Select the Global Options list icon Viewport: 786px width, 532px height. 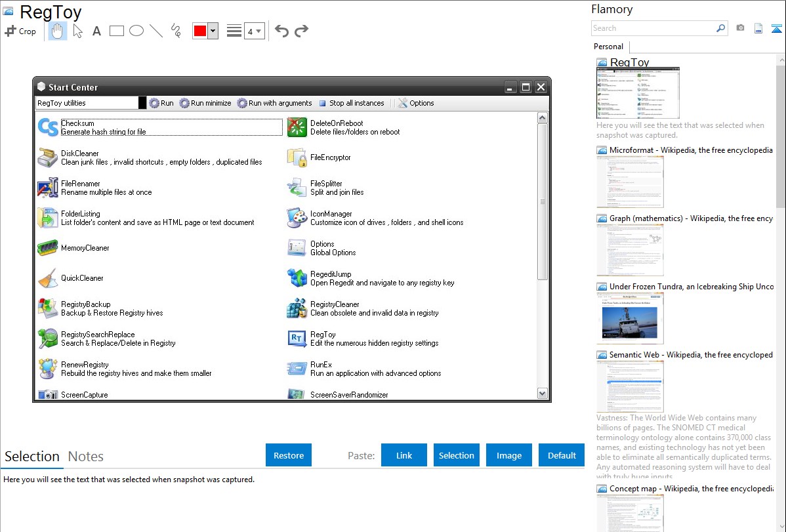[297, 248]
